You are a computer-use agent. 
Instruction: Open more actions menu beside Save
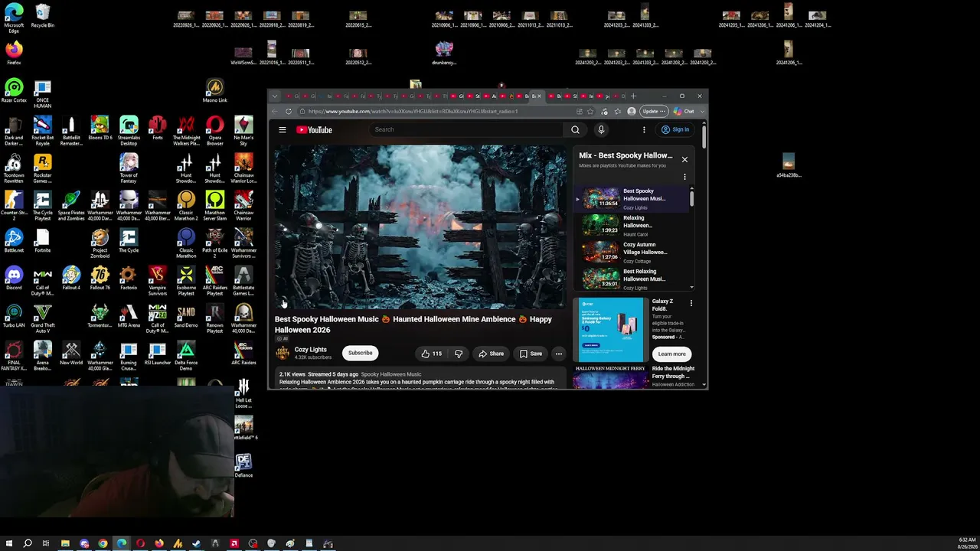coord(559,354)
